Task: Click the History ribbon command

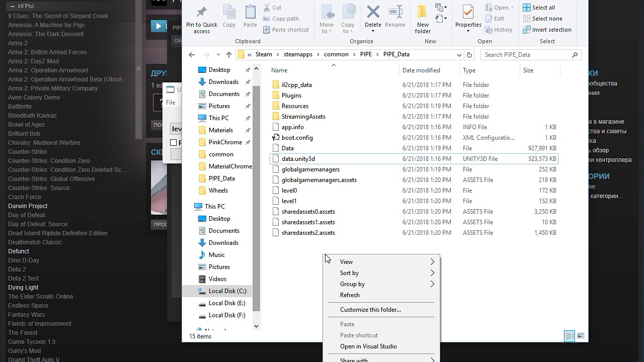Action: click(x=499, y=30)
